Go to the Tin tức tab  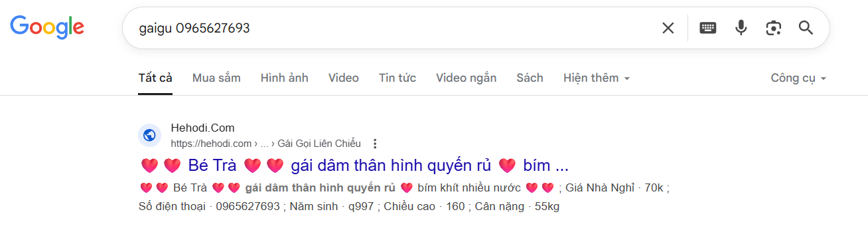click(398, 78)
